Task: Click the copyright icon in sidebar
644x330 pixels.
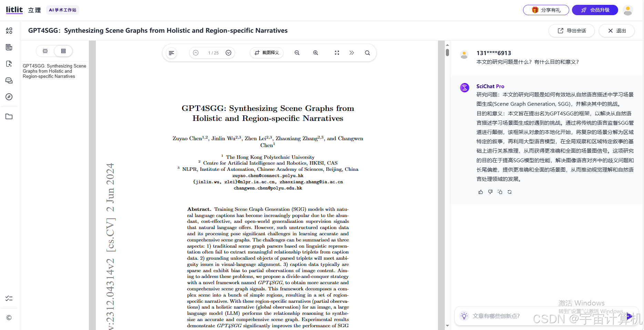Action: pyautogui.click(x=9, y=318)
